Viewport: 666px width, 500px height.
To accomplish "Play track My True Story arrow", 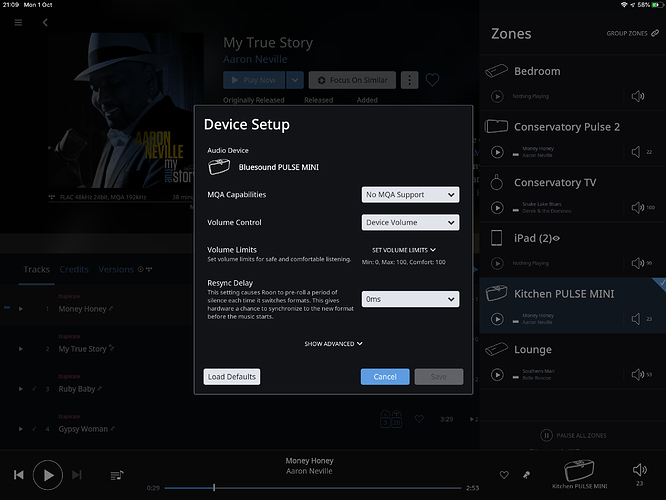I will tap(20, 349).
